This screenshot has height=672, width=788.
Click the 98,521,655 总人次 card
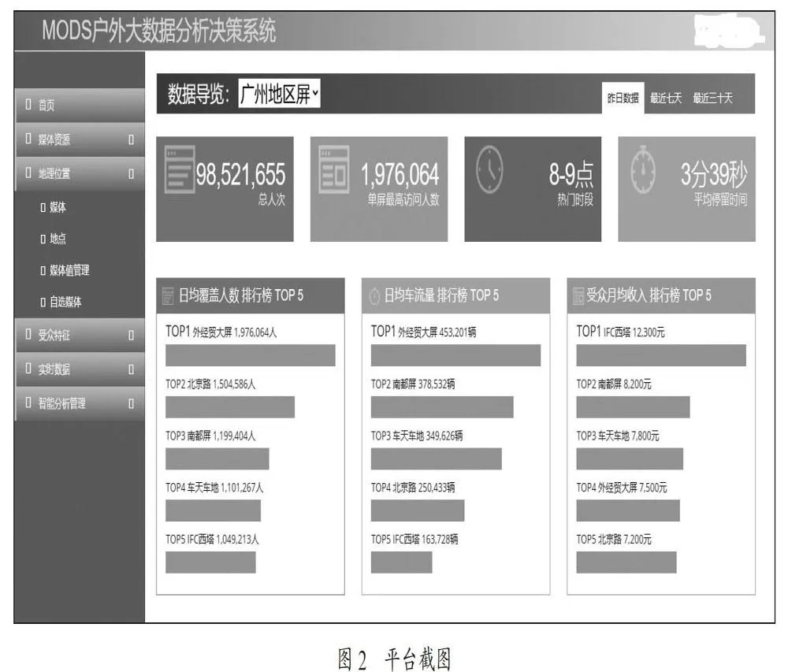coord(225,189)
